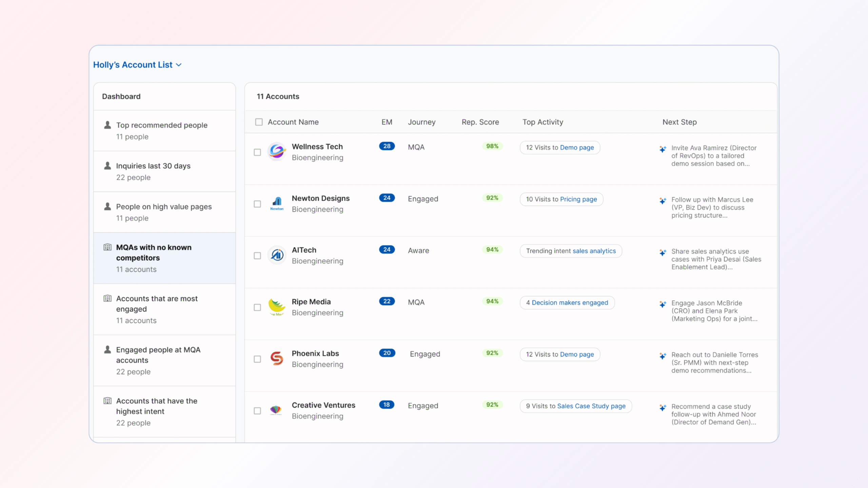Open the Inquiries last 30 days list
The image size is (868, 488).
click(153, 166)
